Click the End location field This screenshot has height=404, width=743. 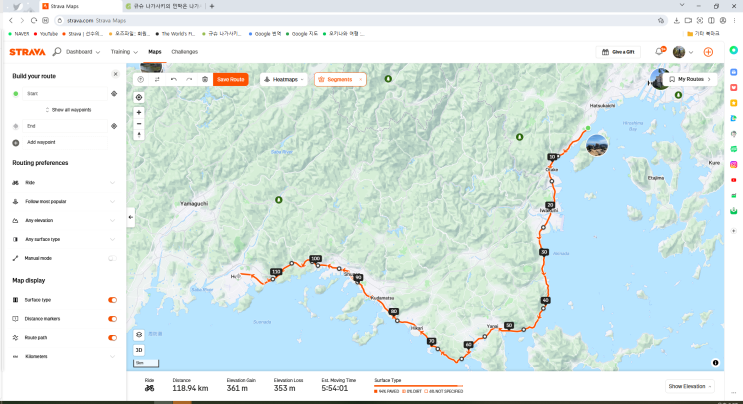(65, 126)
